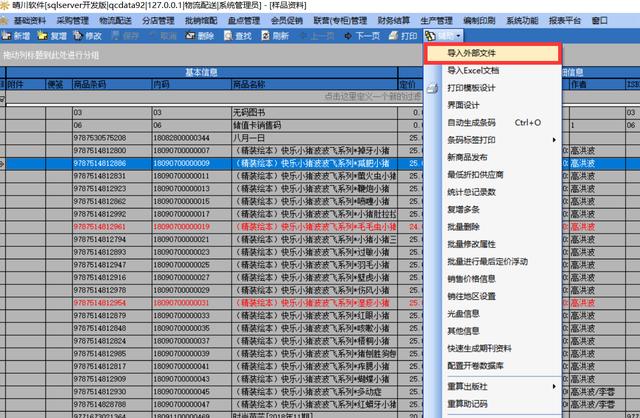
Task: Open the 采购管理 menu
Action: click(x=73, y=20)
